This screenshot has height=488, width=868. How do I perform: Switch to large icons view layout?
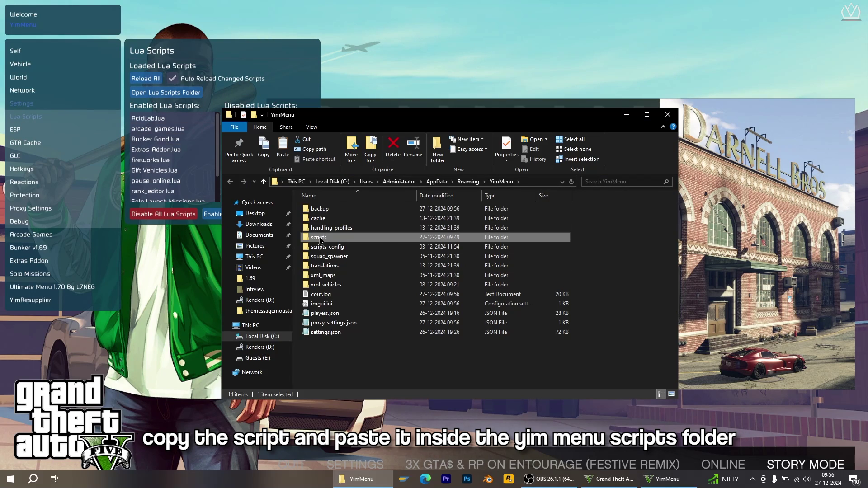(x=671, y=394)
